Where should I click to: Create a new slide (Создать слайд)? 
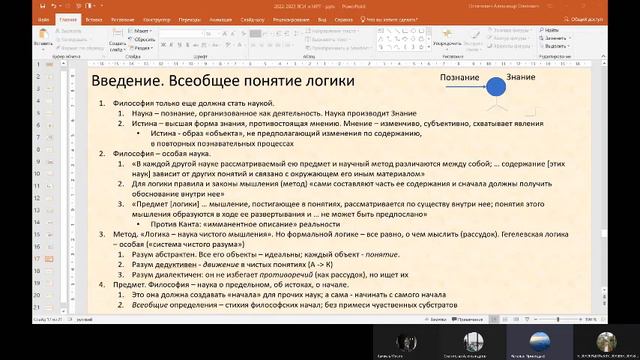[x=117, y=40]
